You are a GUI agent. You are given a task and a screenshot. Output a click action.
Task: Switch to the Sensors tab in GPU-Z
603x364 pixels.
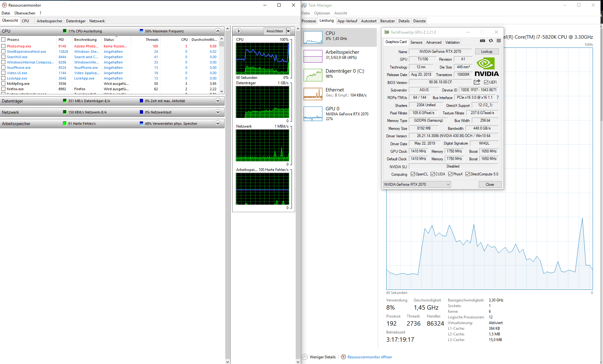[x=416, y=42]
